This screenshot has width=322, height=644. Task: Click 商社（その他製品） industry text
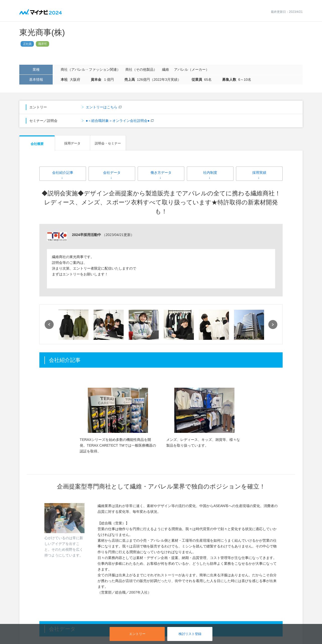pos(141,69)
